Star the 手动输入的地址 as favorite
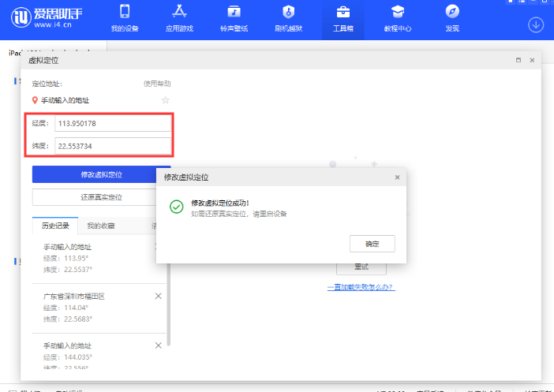 pos(166,100)
